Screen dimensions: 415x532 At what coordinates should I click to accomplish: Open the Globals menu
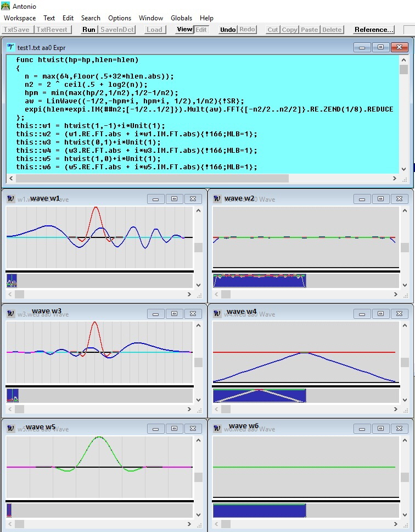(181, 18)
